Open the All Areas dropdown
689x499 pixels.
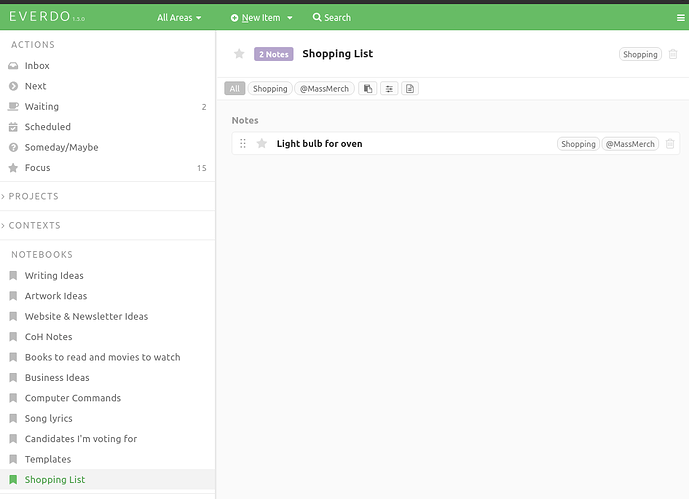(179, 18)
